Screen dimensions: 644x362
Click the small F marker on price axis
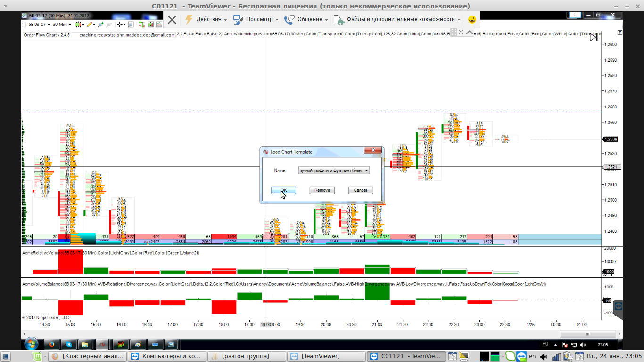(x=620, y=33)
